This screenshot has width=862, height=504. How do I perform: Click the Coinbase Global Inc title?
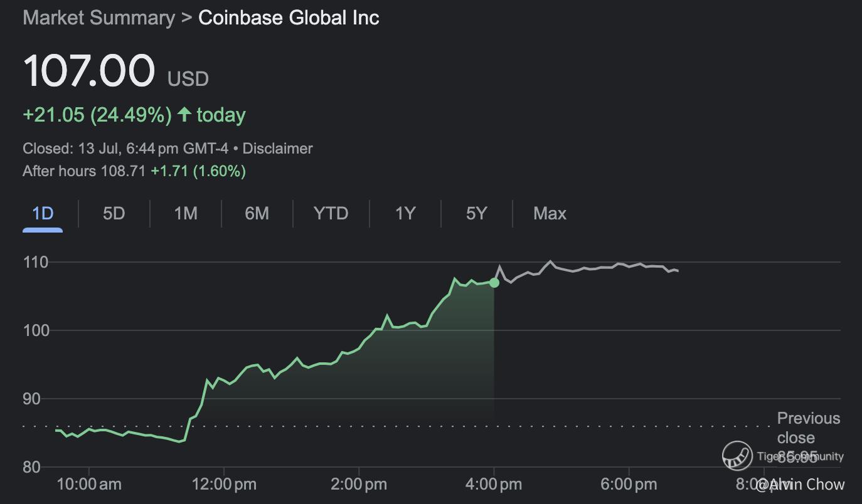click(289, 18)
